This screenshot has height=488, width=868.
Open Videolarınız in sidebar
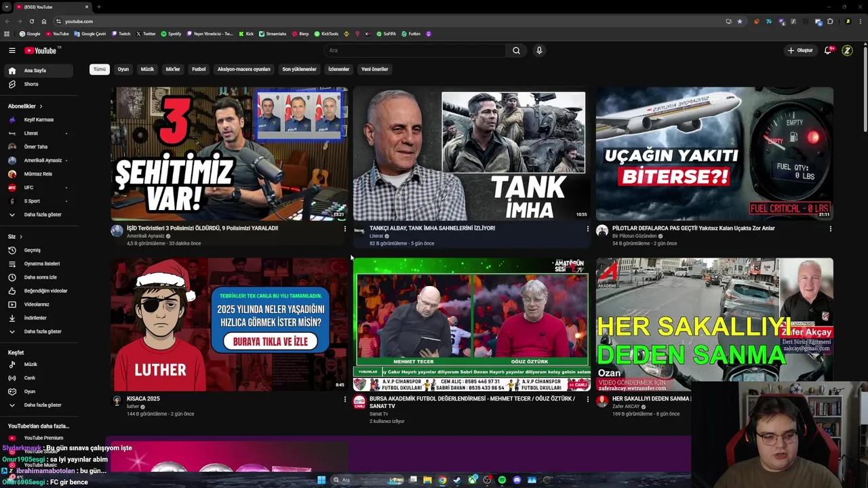coord(39,304)
